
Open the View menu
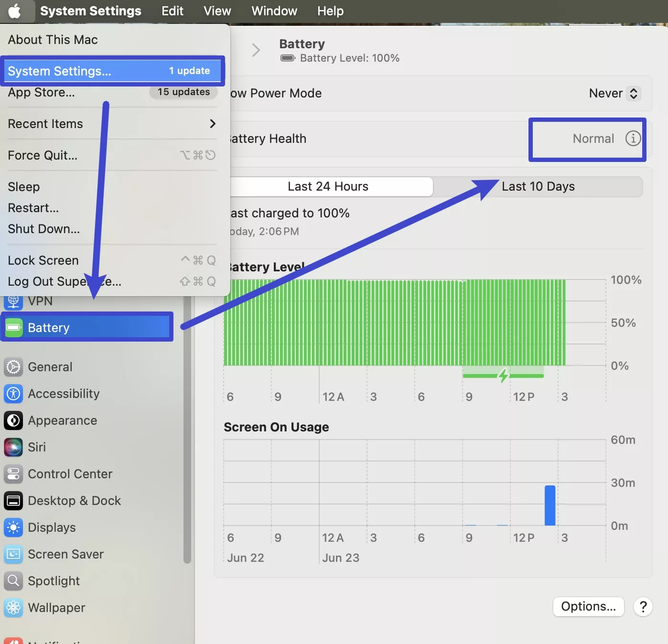tap(217, 11)
